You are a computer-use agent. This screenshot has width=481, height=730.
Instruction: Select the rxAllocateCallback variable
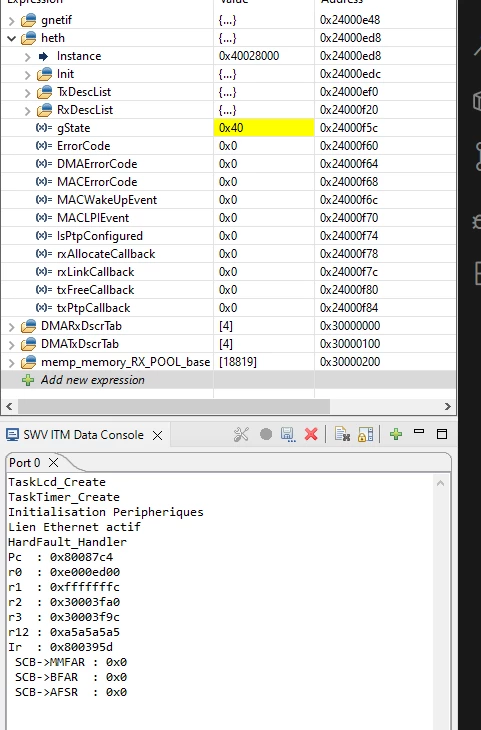106,254
